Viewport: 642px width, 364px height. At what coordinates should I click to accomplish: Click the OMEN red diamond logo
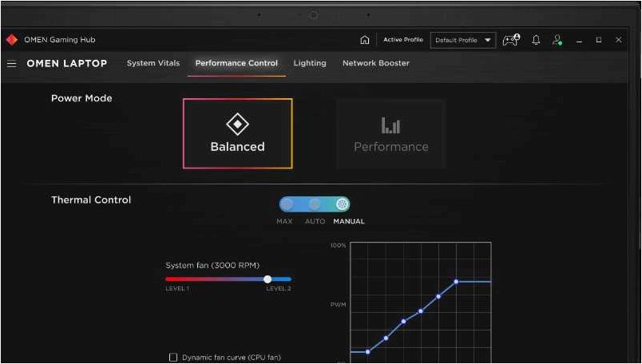click(12, 40)
